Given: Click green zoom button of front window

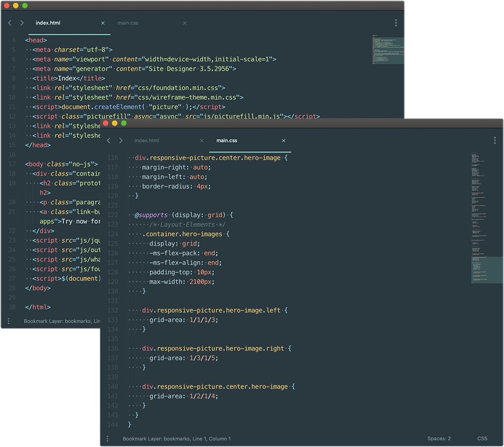Looking at the screenshot, I should 124,123.
